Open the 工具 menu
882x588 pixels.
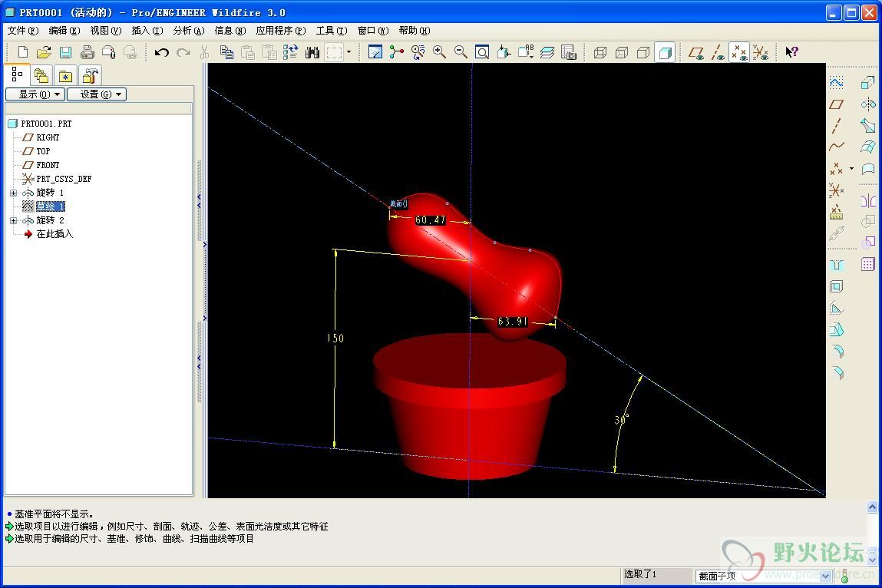coord(332,31)
